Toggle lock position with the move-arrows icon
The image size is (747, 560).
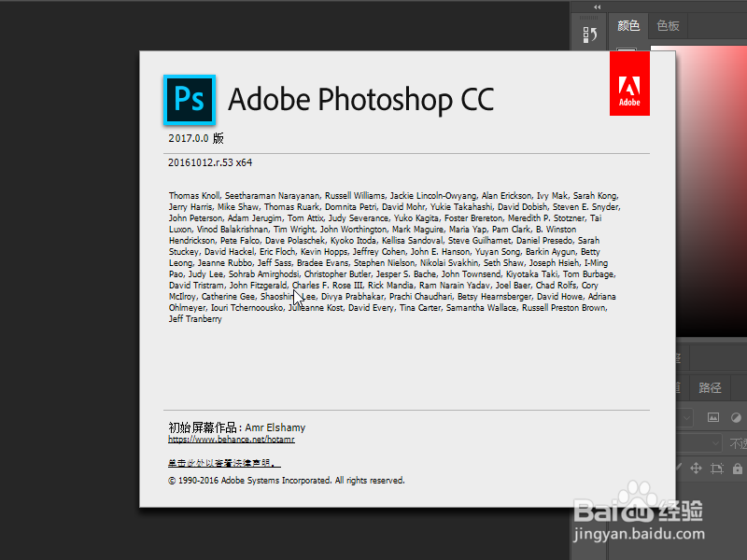pos(697,468)
